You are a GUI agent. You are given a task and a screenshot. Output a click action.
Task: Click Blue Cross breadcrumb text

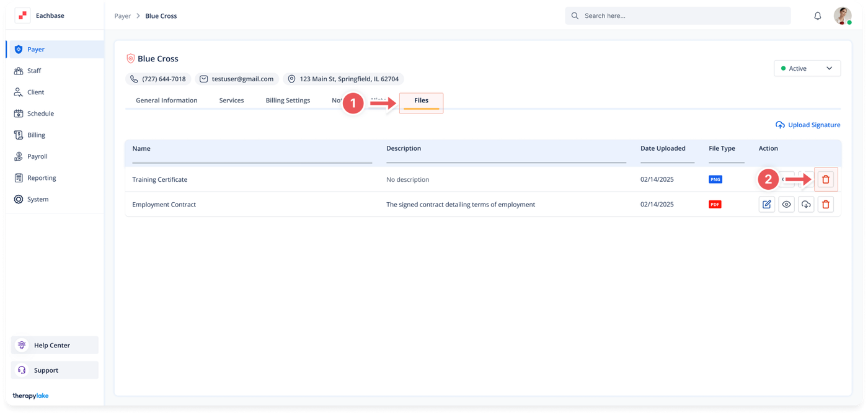[161, 16]
